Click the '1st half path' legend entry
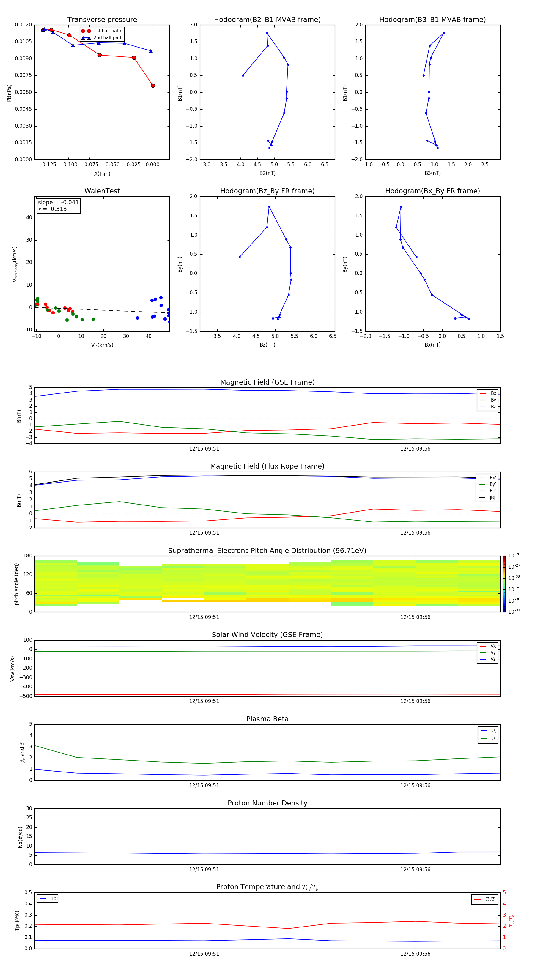Image resolution: width=535 pixels, height=980 pixels. [101, 31]
